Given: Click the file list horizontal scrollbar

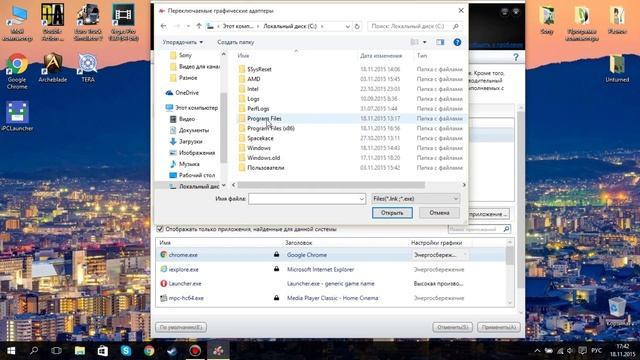Looking at the screenshot, I should [331, 185].
